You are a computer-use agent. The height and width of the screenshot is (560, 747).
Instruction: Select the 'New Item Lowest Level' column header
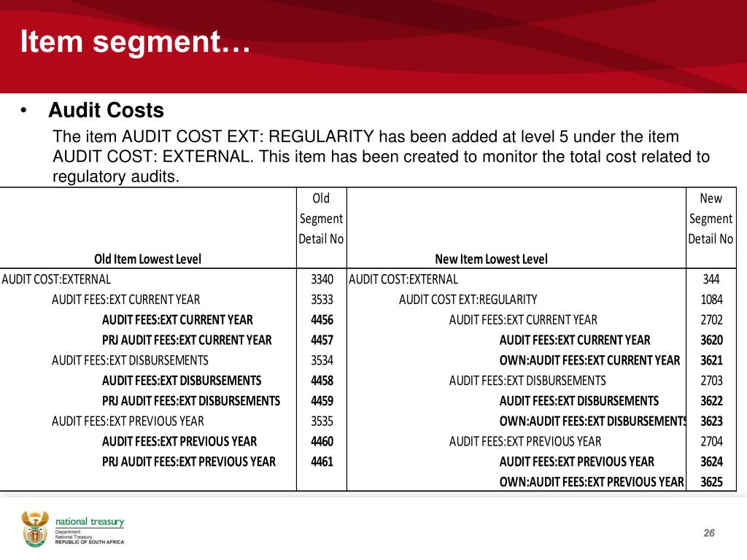pyautogui.click(x=491, y=259)
